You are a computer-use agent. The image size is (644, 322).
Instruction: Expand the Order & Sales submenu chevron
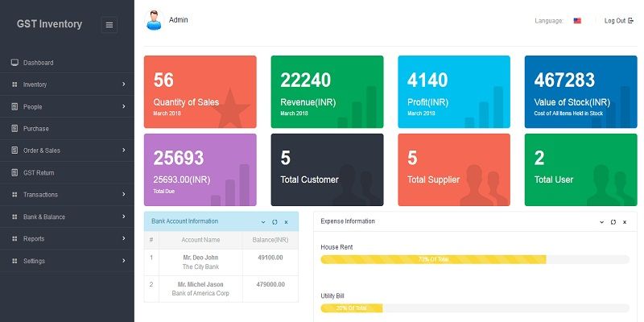124,151
